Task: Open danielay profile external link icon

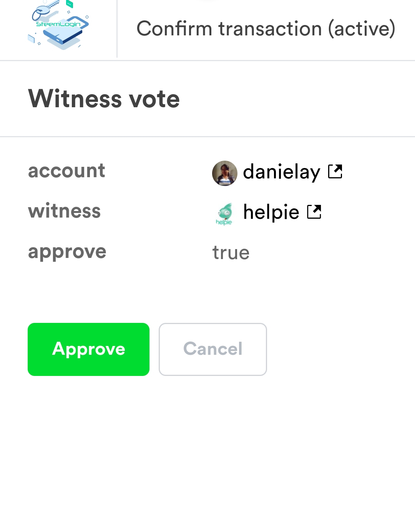Action: (x=335, y=171)
